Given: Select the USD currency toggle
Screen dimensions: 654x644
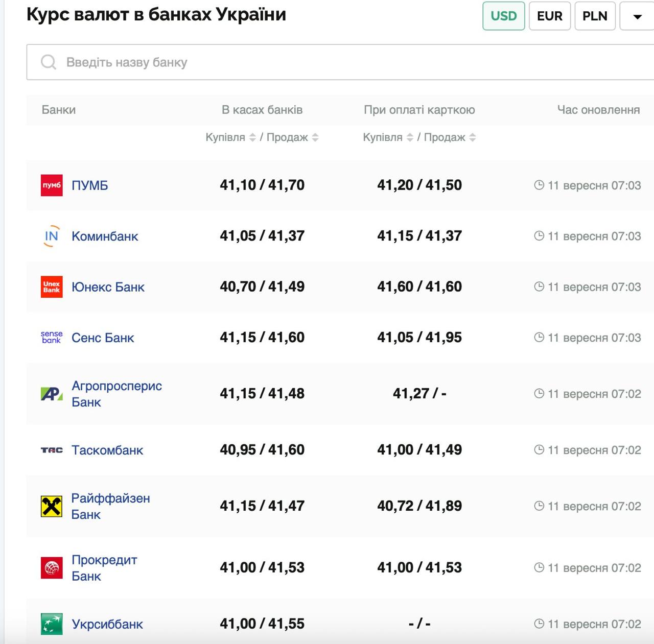Looking at the screenshot, I should click(503, 16).
